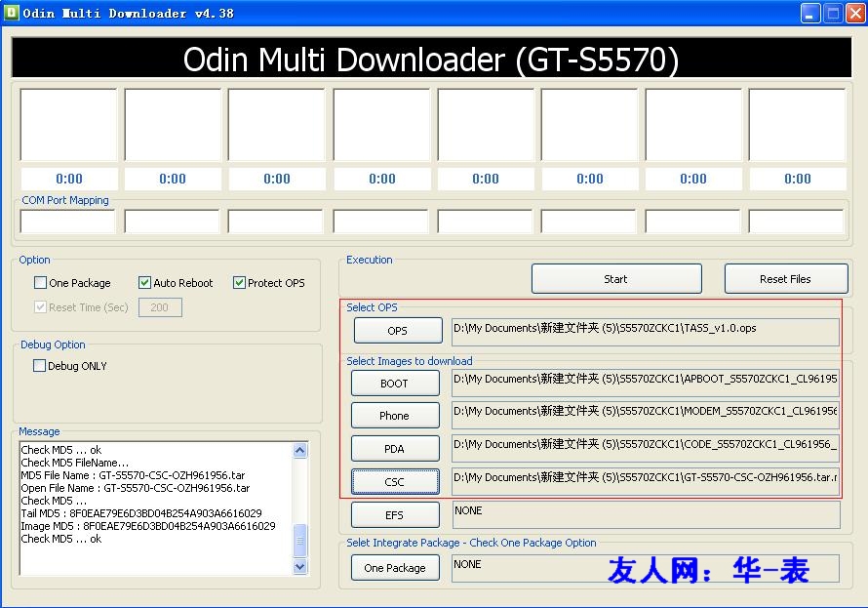The image size is (868, 608).
Task: Close the Odin Multi Downloader window
Action: coord(856,14)
